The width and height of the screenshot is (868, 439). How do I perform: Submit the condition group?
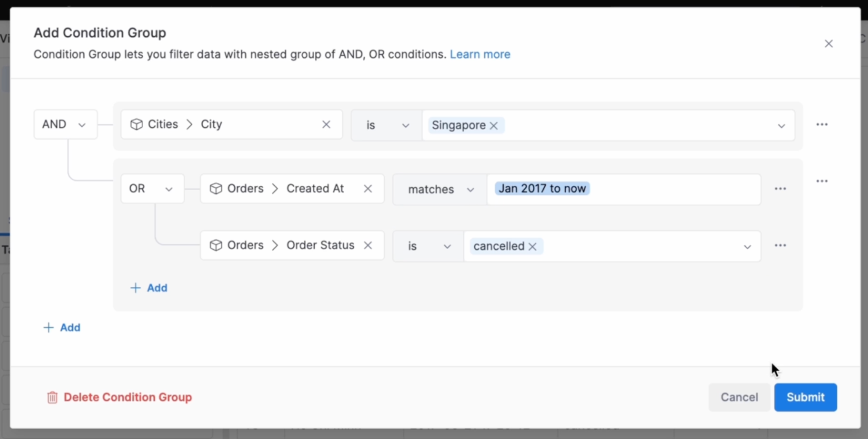click(805, 397)
